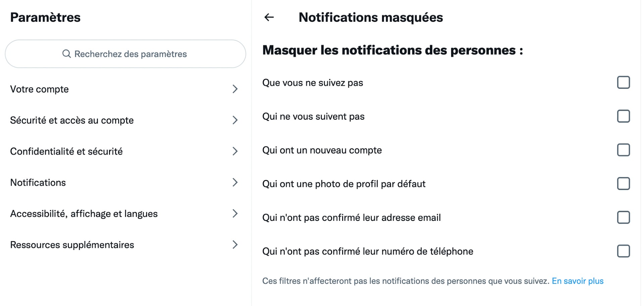Select the Notifications menu item

125,183
